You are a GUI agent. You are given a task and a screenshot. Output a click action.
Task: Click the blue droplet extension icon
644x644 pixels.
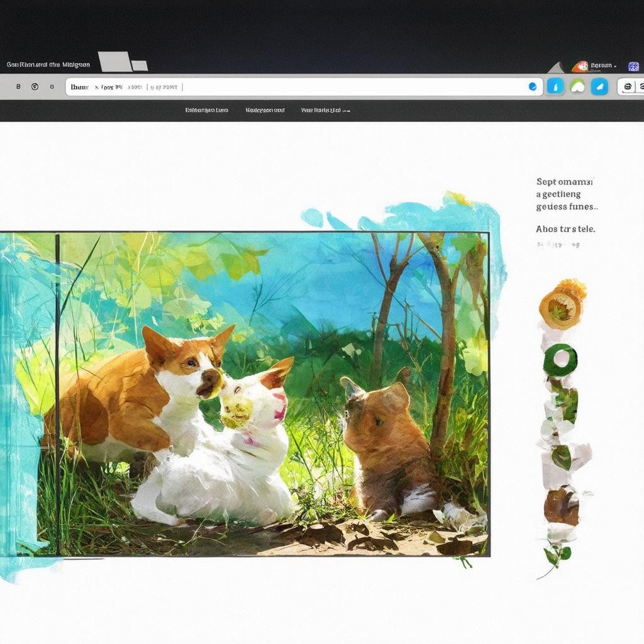pyautogui.click(x=555, y=86)
